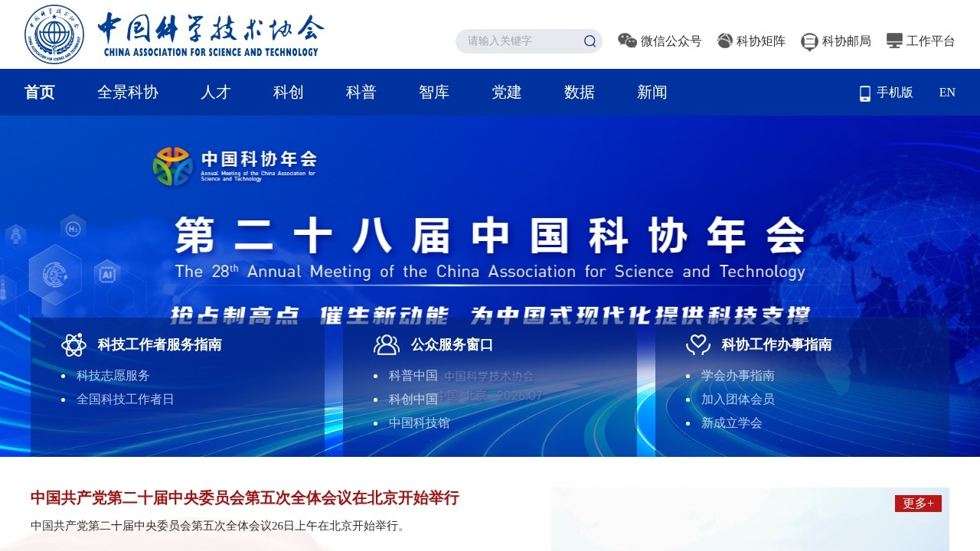Open the 首页 navigation tab
This screenshot has width=980, height=551.
[40, 93]
